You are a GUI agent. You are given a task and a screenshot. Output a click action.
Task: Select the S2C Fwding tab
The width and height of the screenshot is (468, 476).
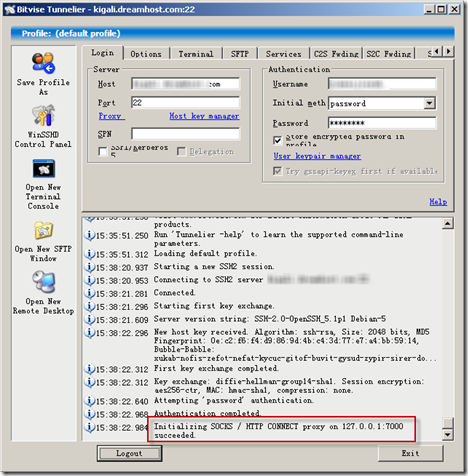click(389, 54)
